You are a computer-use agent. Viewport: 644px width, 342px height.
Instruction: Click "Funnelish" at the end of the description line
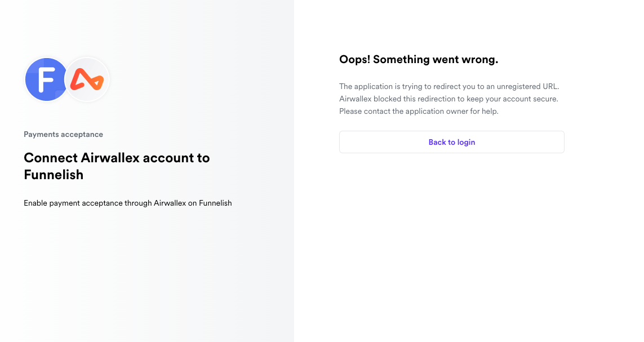coord(215,203)
